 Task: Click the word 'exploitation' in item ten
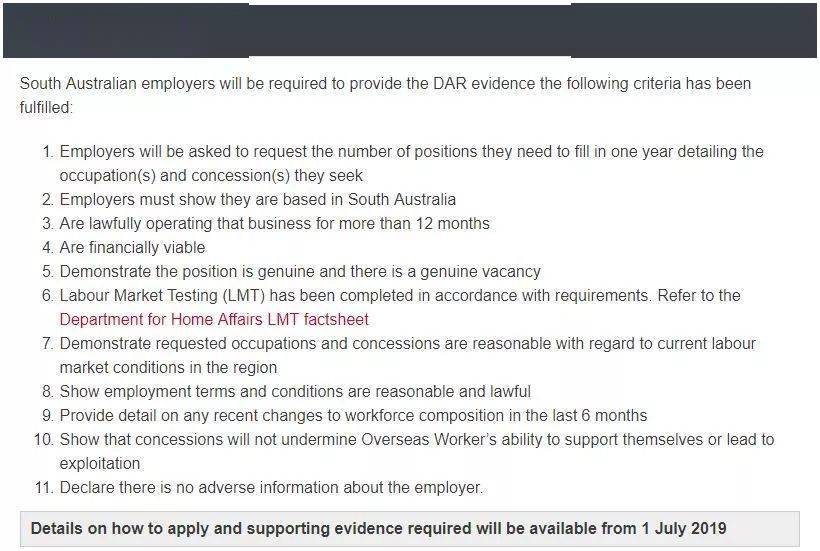100,464
